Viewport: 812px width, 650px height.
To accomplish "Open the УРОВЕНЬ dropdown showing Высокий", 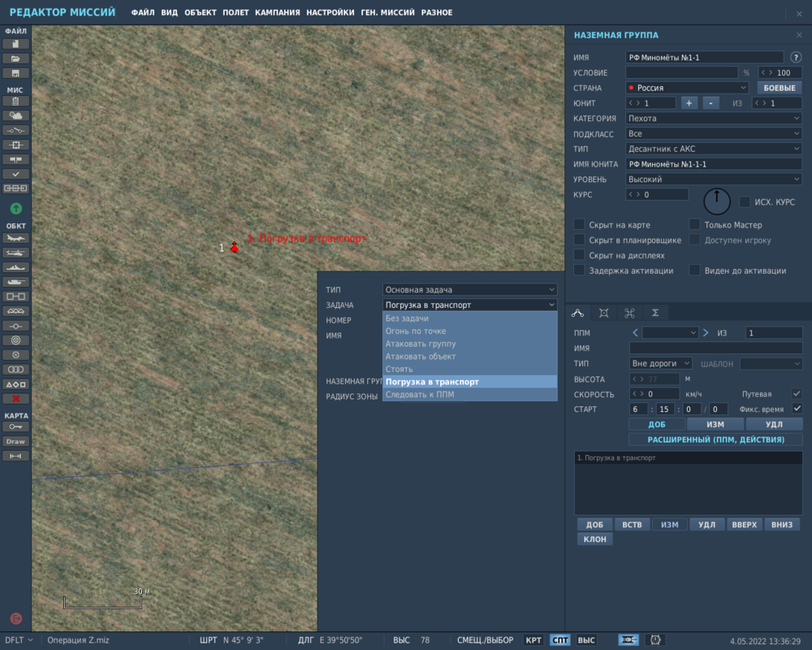I will [x=713, y=179].
